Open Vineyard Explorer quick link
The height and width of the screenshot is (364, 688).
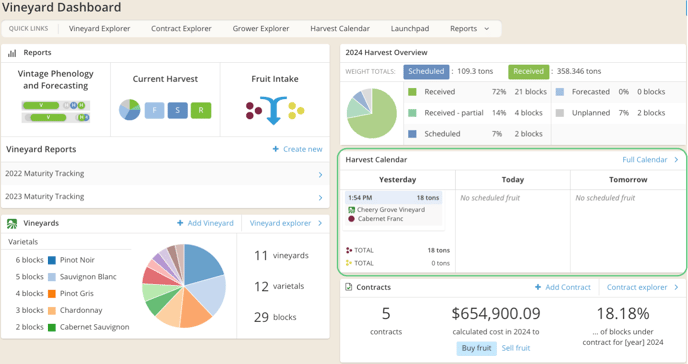tap(99, 29)
